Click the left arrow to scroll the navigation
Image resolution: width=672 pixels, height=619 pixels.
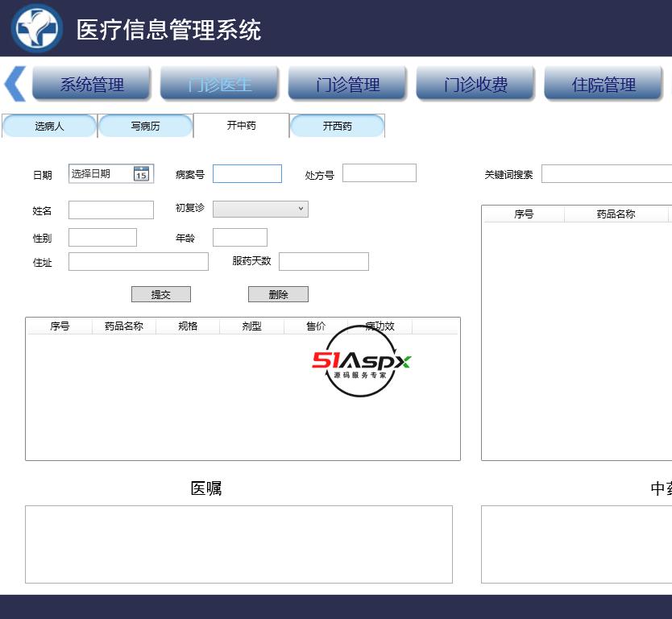tap(15, 84)
